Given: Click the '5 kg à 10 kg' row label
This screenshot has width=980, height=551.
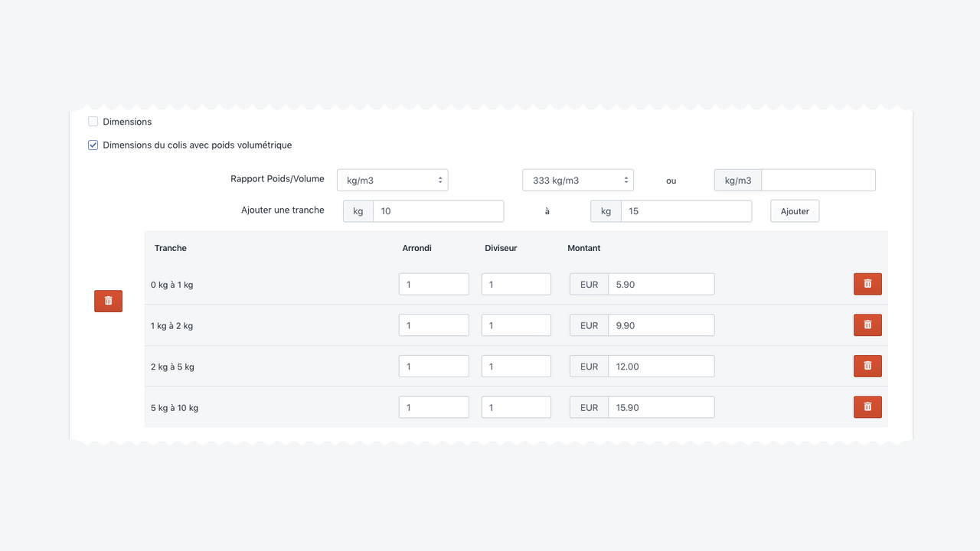Looking at the screenshot, I should pos(175,408).
